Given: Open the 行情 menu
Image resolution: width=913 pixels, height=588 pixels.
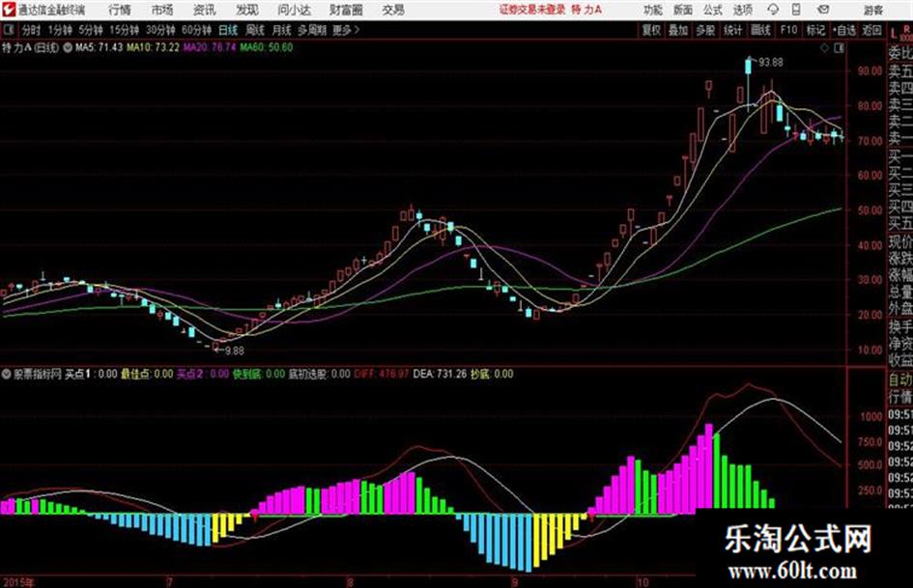Looking at the screenshot, I should 120,10.
